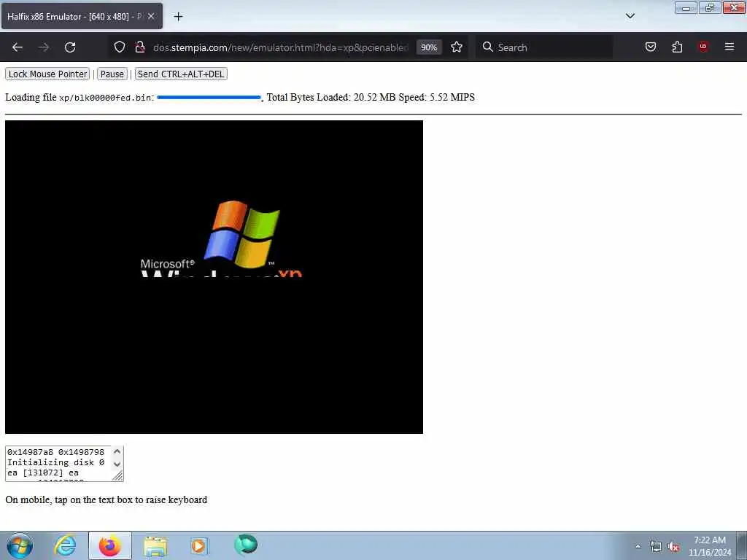Minimize the Firefox window
The width and height of the screenshot is (747, 560).
686,7
